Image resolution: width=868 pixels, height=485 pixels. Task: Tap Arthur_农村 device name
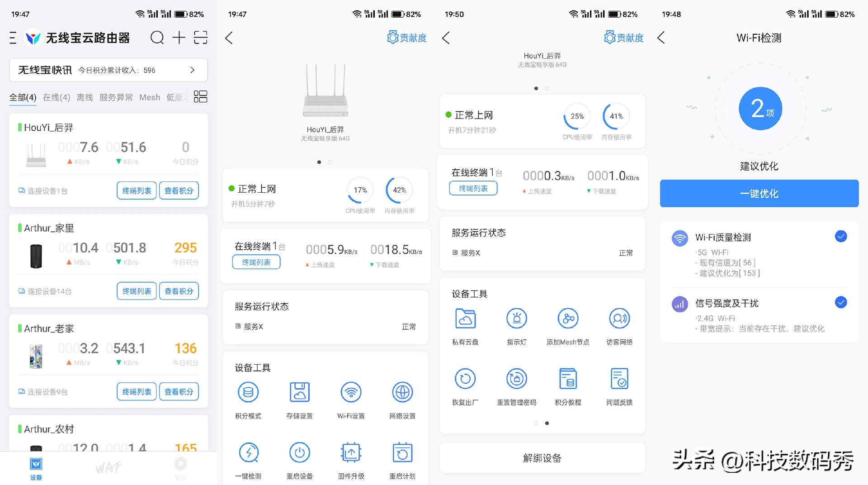coord(49,429)
